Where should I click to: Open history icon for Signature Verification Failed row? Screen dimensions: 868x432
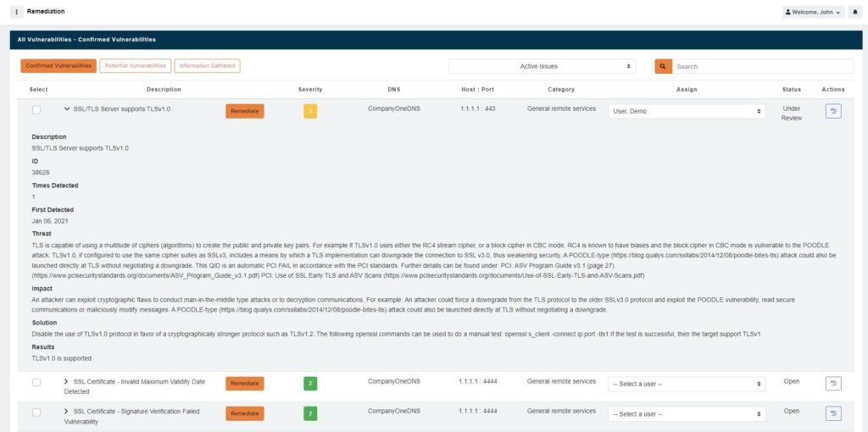pyautogui.click(x=832, y=413)
